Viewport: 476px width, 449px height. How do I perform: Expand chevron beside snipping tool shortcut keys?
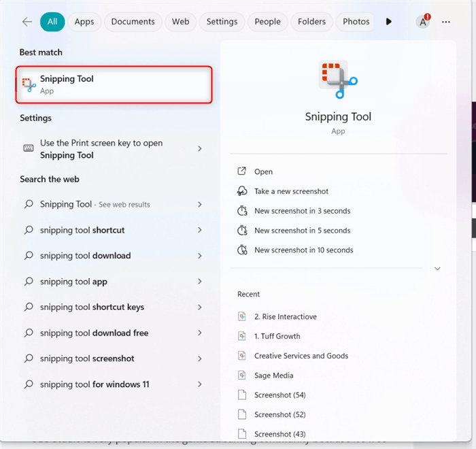[199, 307]
